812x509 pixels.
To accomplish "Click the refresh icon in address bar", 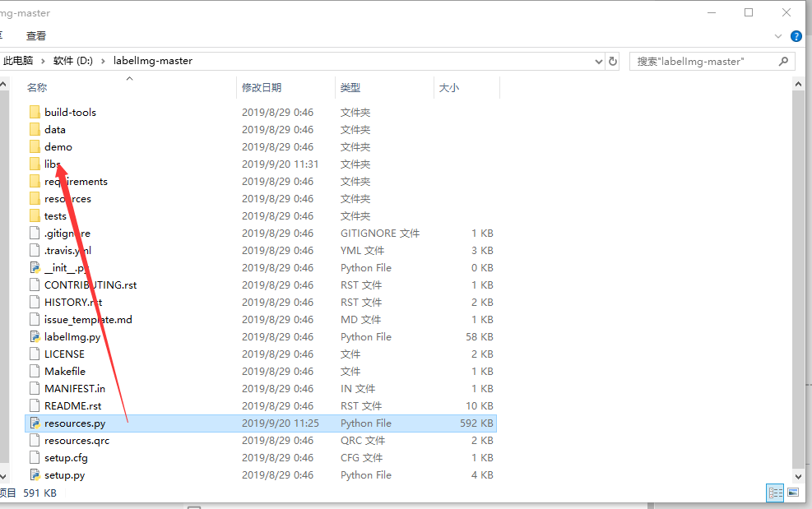I will pyautogui.click(x=612, y=61).
